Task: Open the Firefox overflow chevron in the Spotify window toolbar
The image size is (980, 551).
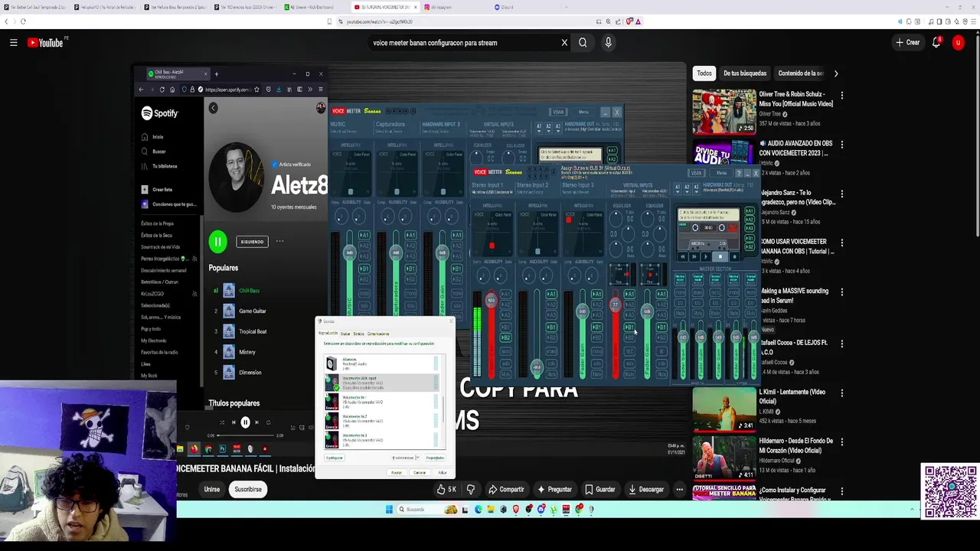Action: coord(310,90)
